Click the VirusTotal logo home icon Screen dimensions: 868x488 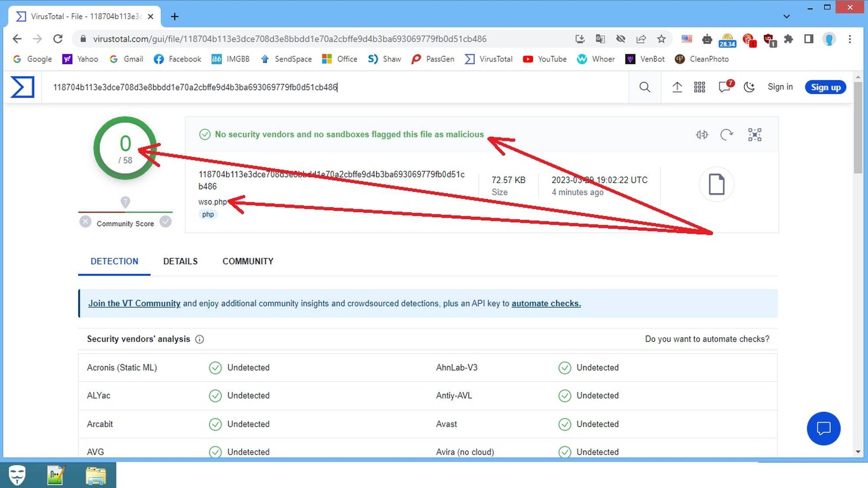(23, 87)
